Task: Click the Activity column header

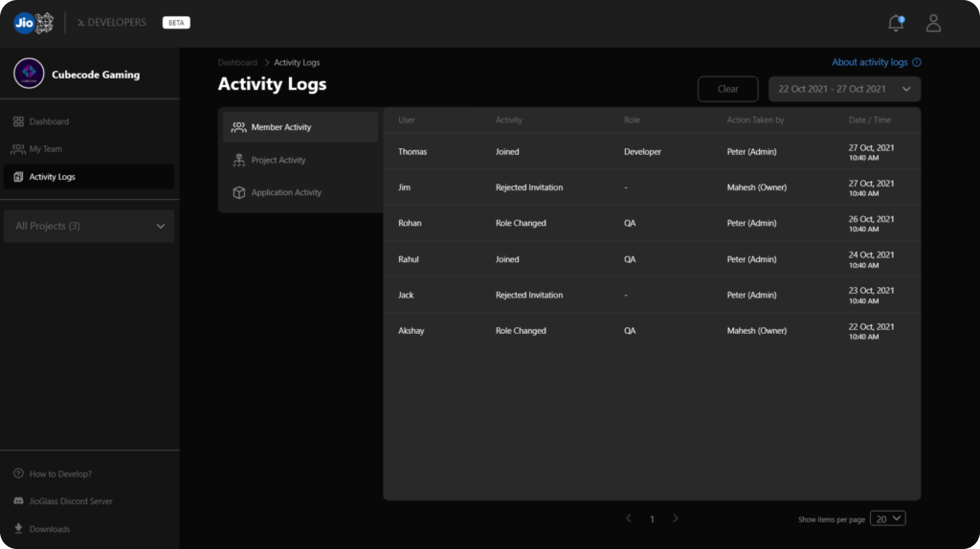Action: click(x=509, y=120)
